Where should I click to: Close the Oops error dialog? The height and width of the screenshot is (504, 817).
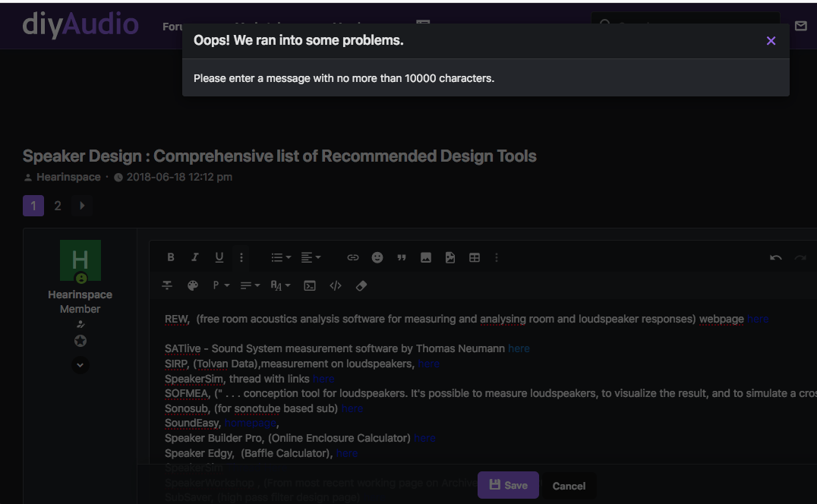click(x=771, y=41)
